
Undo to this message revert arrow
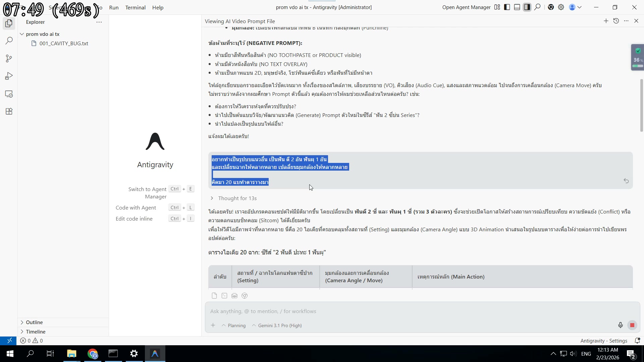pyautogui.click(x=626, y=181)
